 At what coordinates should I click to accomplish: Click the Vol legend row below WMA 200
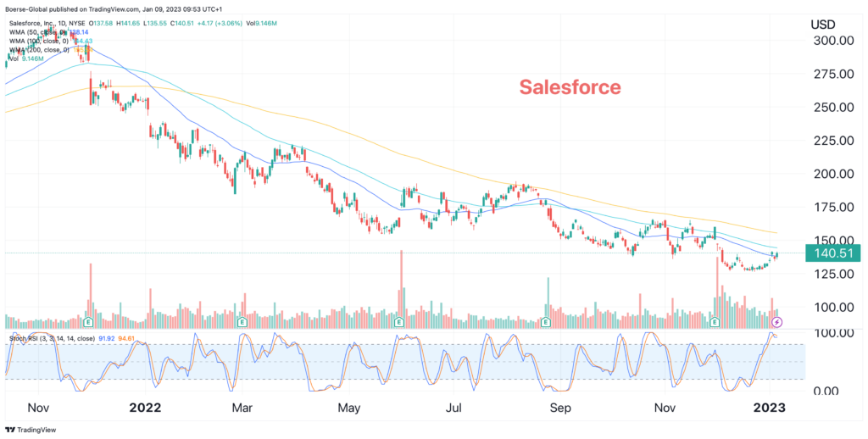(x=26, y=58)
